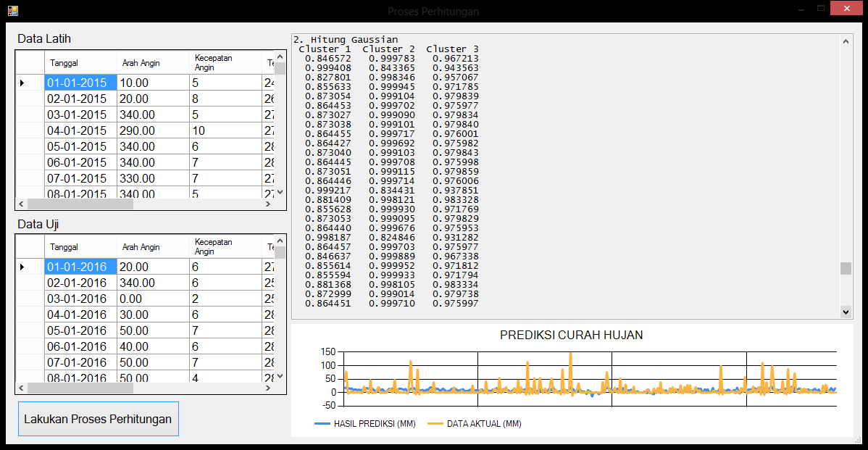Click the orange DATA AKTUAL legend swatch
868x450 pixels.
point(435,424)
